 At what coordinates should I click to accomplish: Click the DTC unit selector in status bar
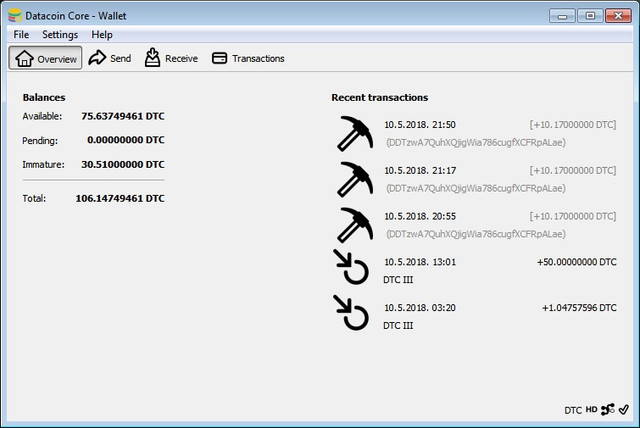(x=573, y=410)
